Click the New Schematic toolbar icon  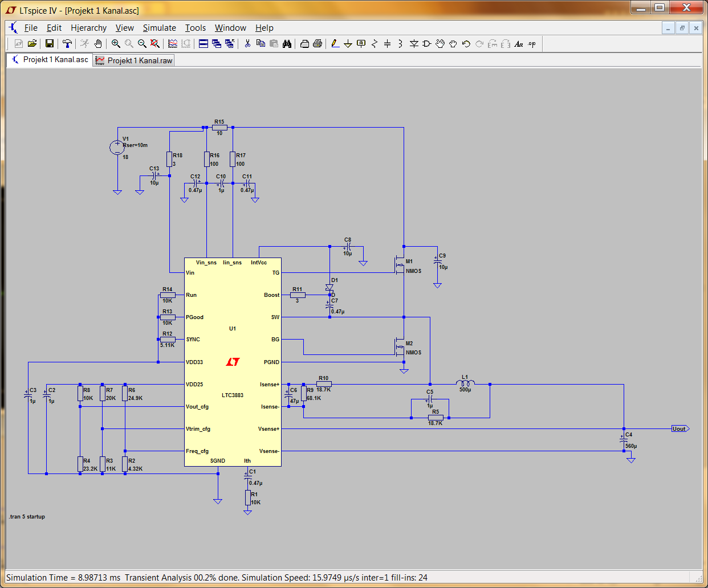click(x=19, y=44)
